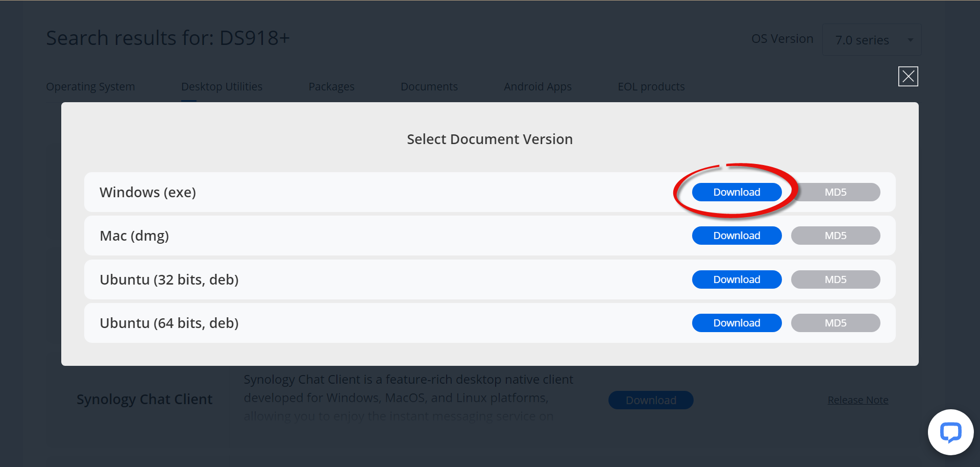Download the Windows exe version

click(x=737, y=192)
